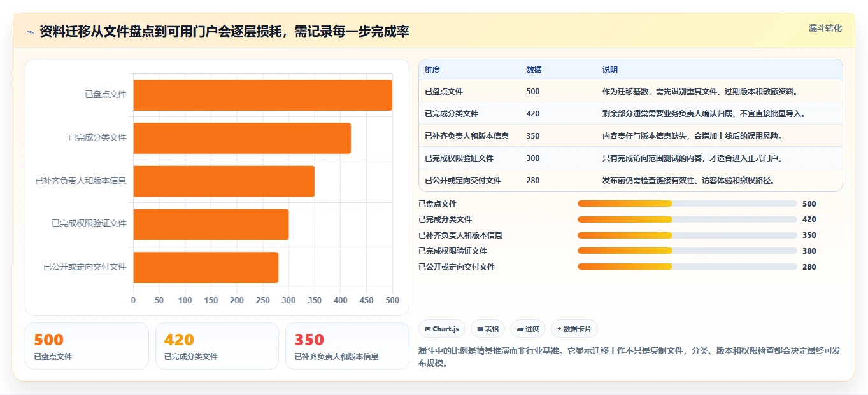The height and width of the screenshot is (395, 868).
Task: Select the 已盘点文件 table row cell
Action: 444,92
